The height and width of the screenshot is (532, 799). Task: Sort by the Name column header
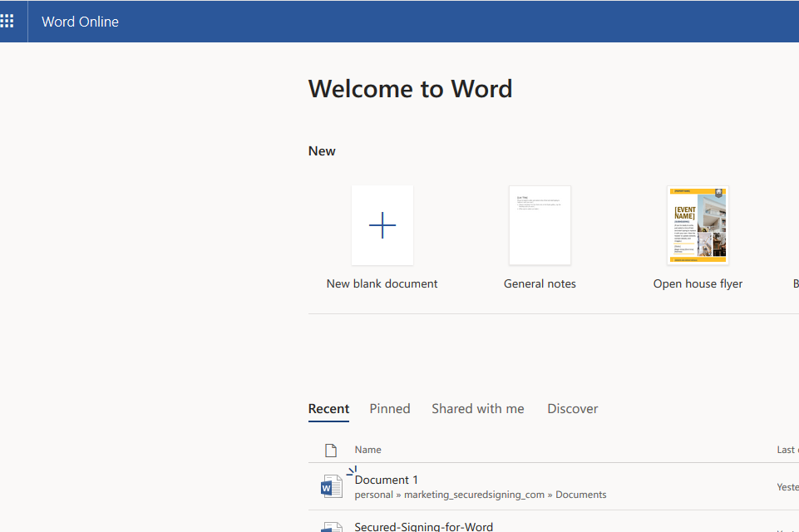[368, 450]
